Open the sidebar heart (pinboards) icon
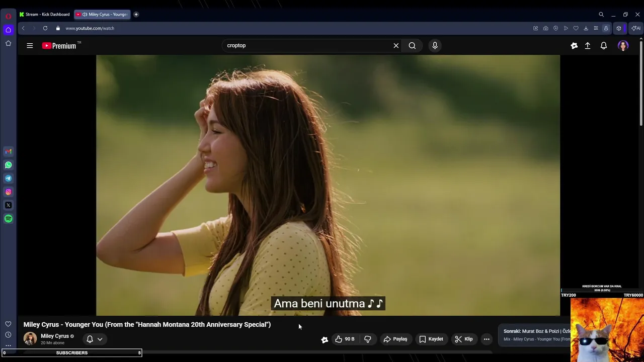The width and height of the screenshot is (644, 362). pyautogui.click(x=8, y=324)
